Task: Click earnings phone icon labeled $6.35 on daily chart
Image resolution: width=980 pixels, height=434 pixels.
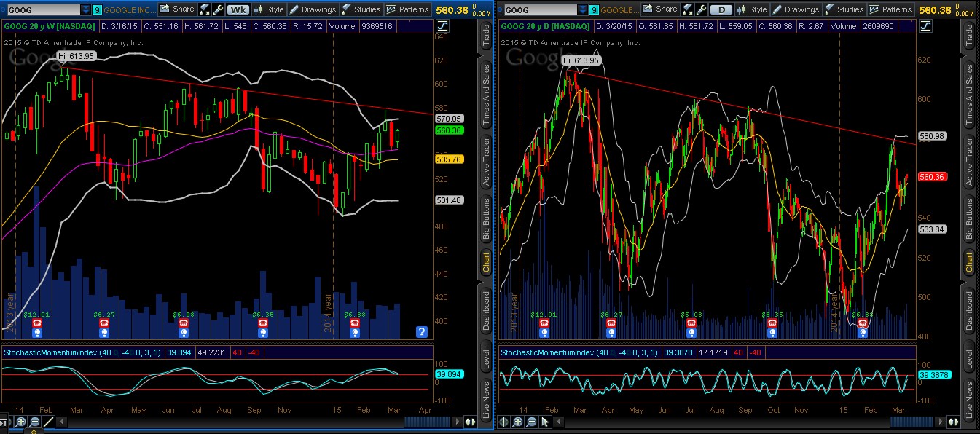Action: [x=772, y=323]
